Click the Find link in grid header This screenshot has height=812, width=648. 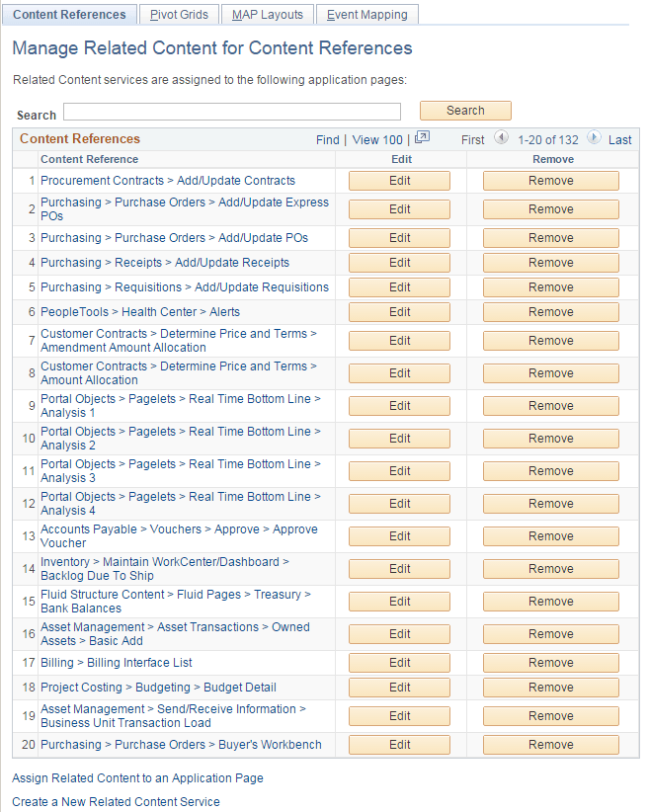(327, 140)
